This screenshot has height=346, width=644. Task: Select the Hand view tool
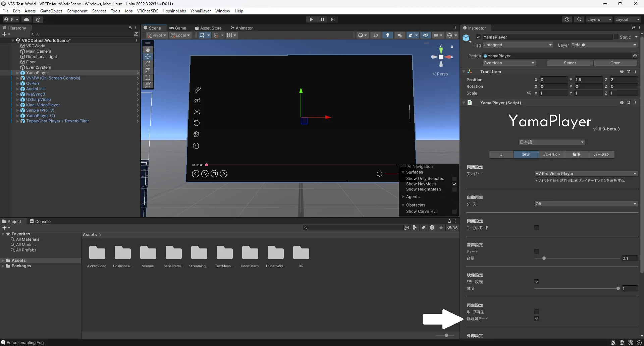148,49
